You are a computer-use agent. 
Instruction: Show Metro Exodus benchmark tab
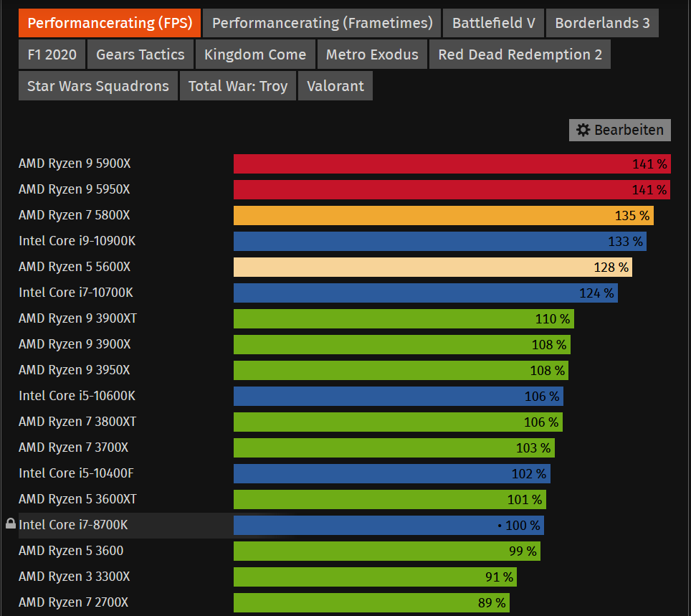[372, 55]
